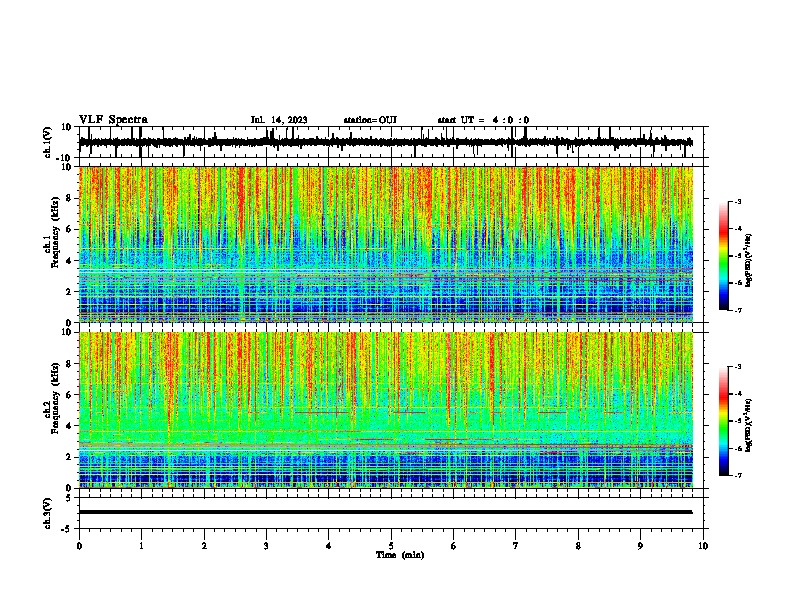Click the '8' kHz tick on ch.1 spectrogram axis
Image resolution: width=792 pixels, height=612 pixels.
tap(69, 198)
